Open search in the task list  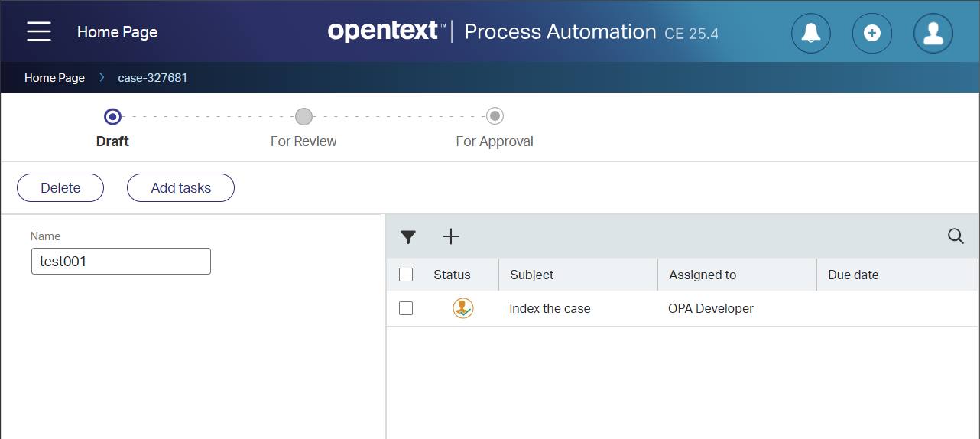point(955,236)
